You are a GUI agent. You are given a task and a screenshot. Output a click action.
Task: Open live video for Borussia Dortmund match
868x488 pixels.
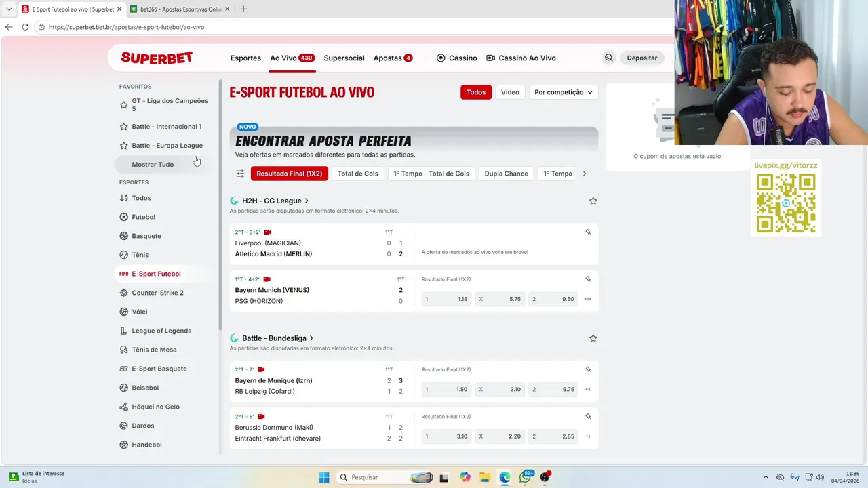(261, 417)
